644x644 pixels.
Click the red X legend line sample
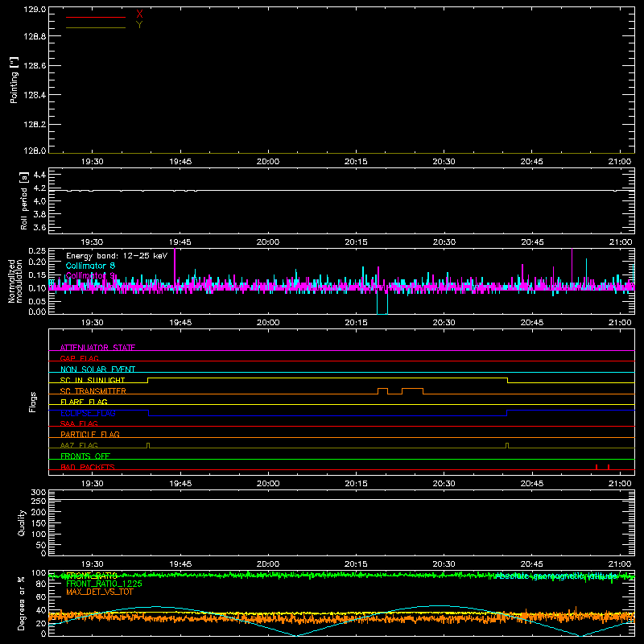coord(96,17)
